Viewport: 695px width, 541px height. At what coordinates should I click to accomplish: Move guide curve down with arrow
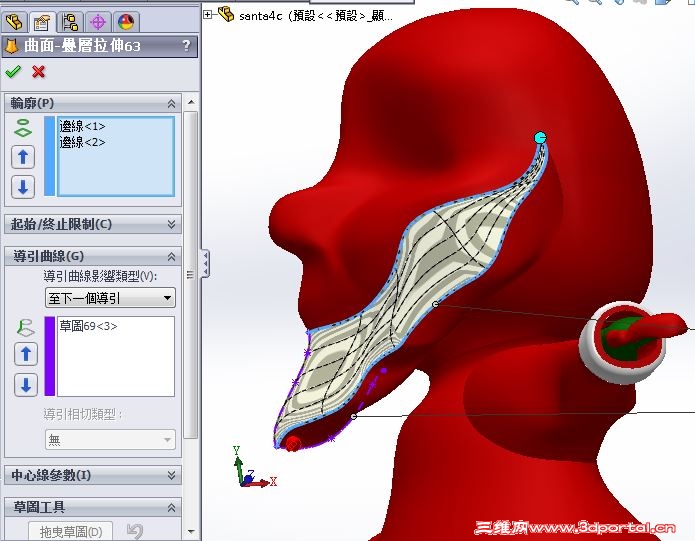[26, 384]
